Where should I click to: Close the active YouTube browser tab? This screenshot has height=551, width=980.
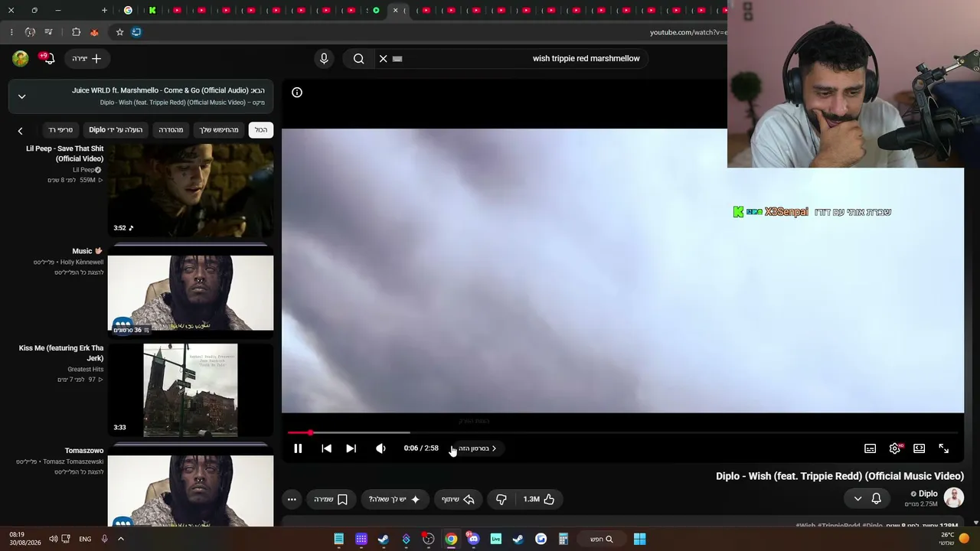tap(396, 10)
